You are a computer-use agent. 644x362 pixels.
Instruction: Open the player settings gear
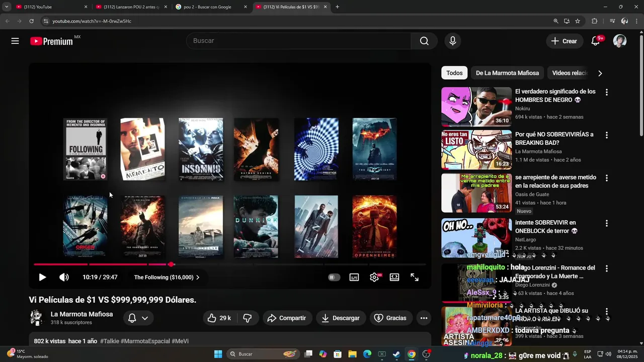coord(374,277)
